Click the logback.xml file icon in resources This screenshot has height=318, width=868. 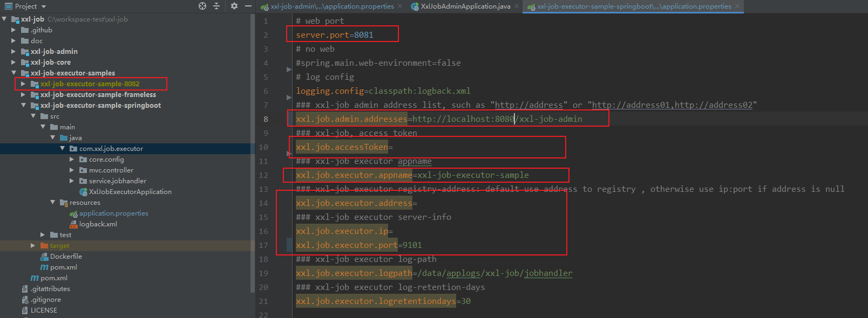pos(73,224)
